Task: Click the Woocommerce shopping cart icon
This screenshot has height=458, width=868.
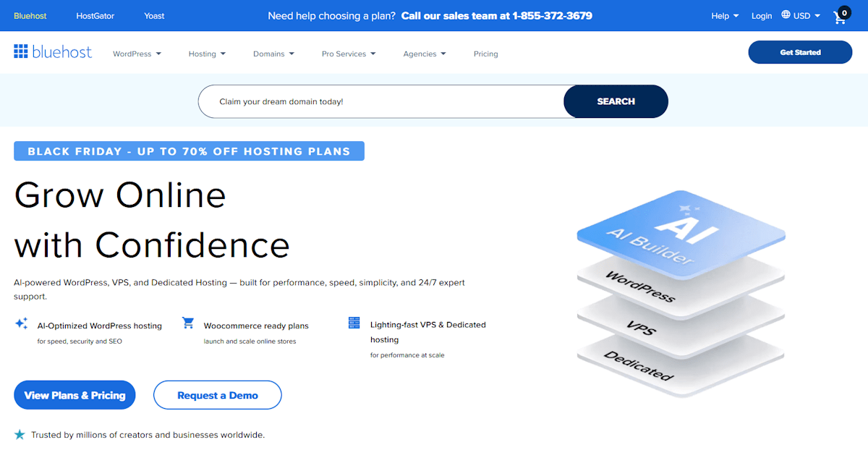Action: coord(188,324)
